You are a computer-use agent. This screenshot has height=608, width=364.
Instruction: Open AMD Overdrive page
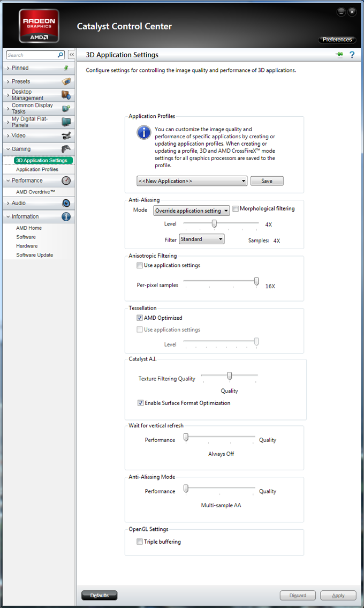(36, 192)
